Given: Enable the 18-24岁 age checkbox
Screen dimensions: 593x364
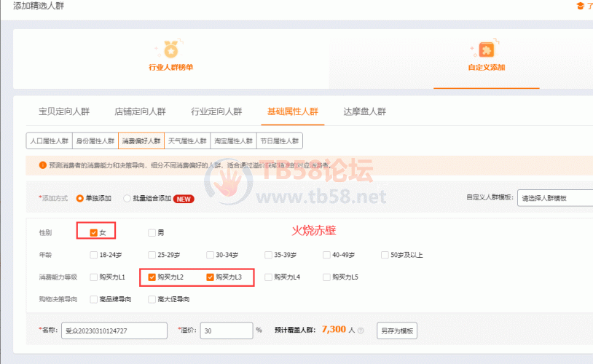Looking at the screenshot, I should [x=93, y=255].
